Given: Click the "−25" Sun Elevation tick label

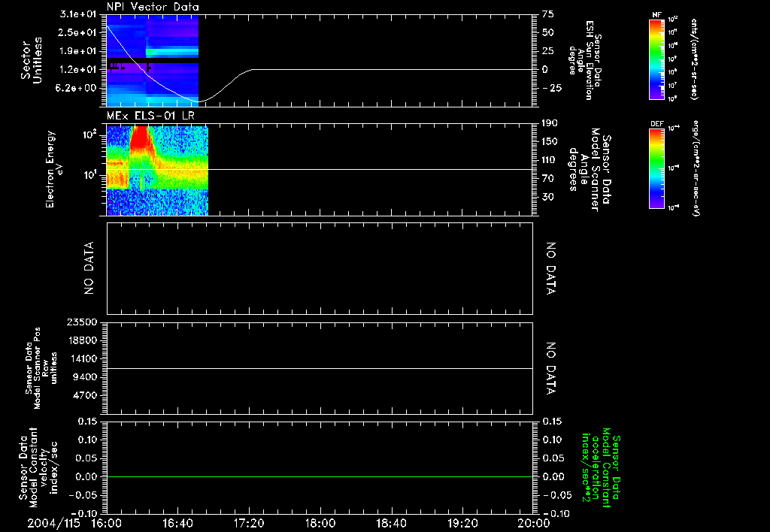Looking at the screenshot, I should (x=552, y=88).
